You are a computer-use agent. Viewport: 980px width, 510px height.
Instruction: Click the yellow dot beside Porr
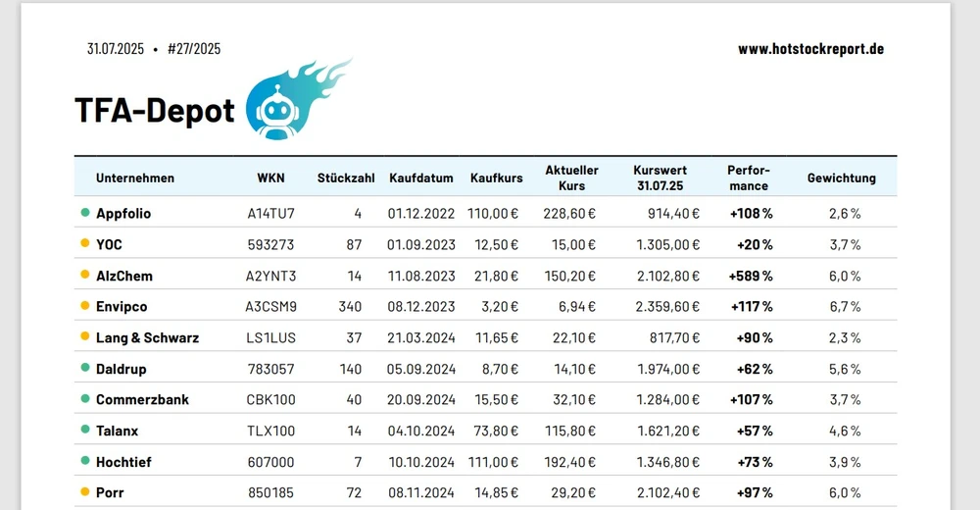pos(85,492)
